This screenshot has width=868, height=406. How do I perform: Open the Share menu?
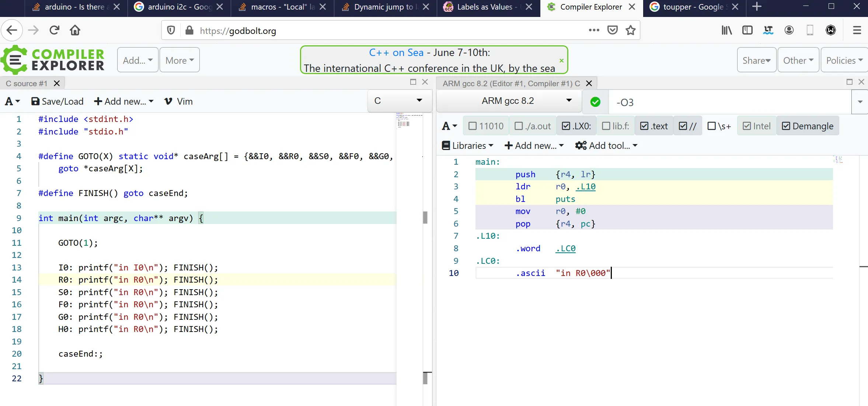[756, 60]
